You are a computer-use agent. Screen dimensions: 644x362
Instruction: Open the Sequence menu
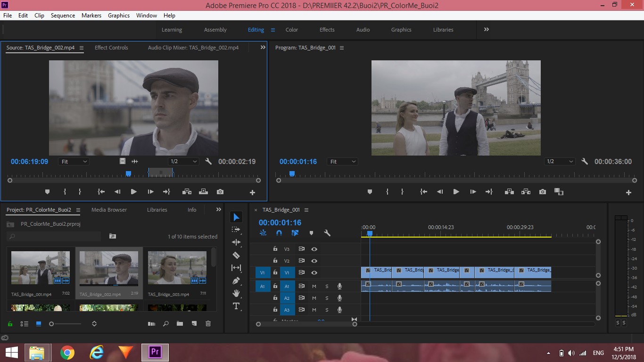63,16
